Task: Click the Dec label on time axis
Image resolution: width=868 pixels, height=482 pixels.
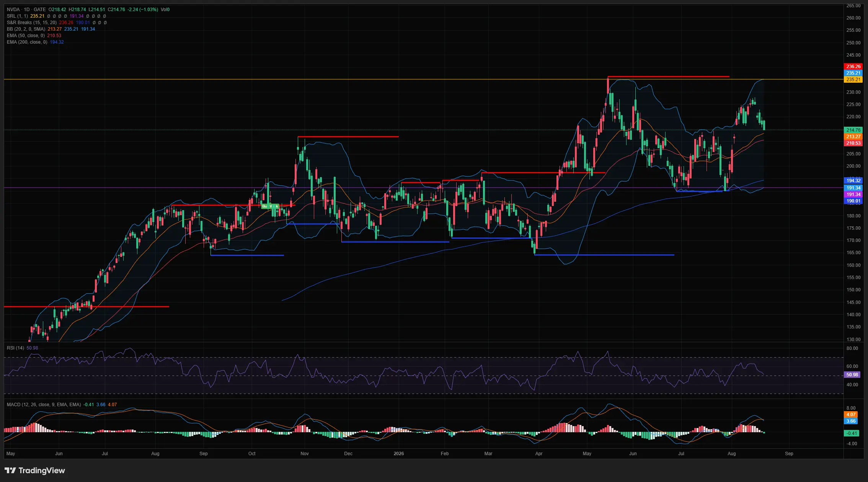Action: (x=348, y=454)
